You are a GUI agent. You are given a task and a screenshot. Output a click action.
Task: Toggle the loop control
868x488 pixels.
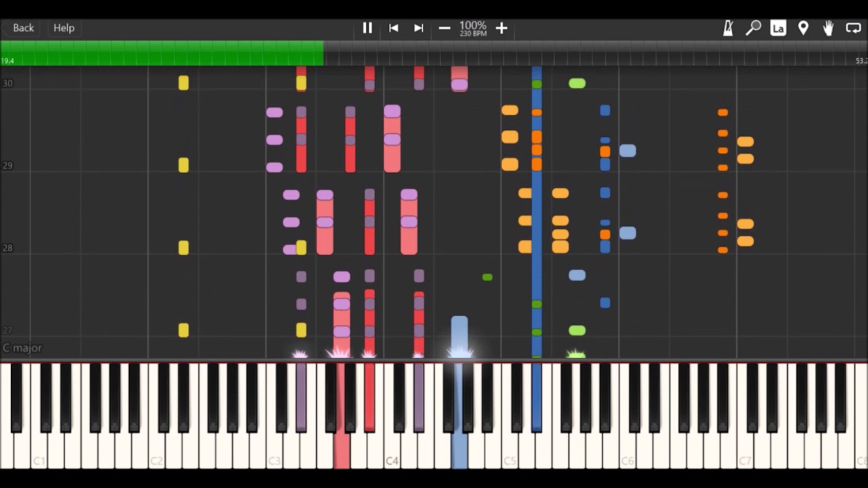854,28
